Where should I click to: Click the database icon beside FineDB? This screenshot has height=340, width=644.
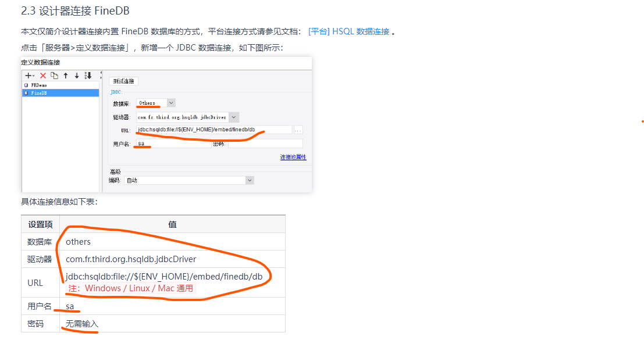click(26, 93)
